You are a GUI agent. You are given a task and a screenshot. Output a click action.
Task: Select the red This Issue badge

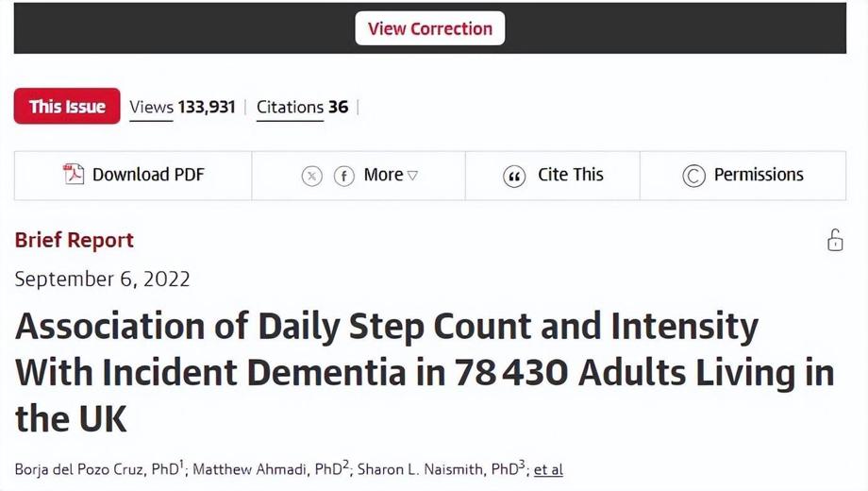point(67,107)
